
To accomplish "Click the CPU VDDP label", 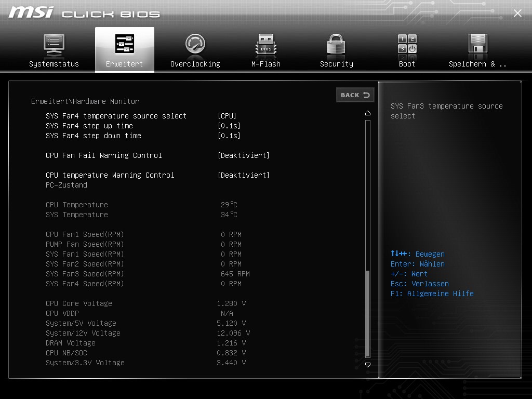I will (x=62, y=313).
